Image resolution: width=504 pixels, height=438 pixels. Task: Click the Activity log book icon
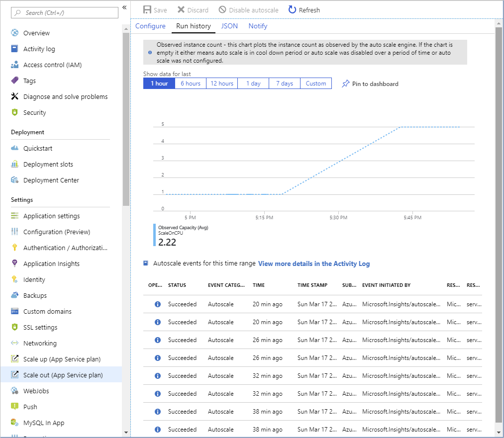pos(14,49)
